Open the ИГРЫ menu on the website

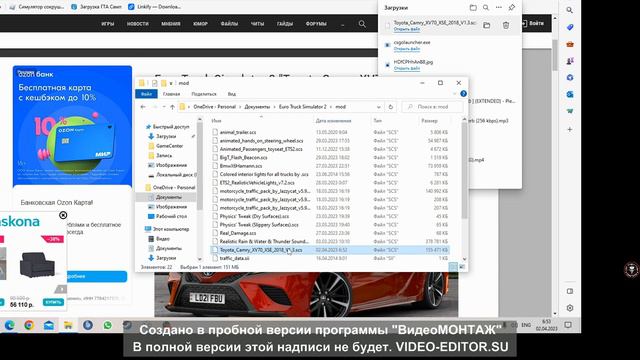[x=108, y=24]
